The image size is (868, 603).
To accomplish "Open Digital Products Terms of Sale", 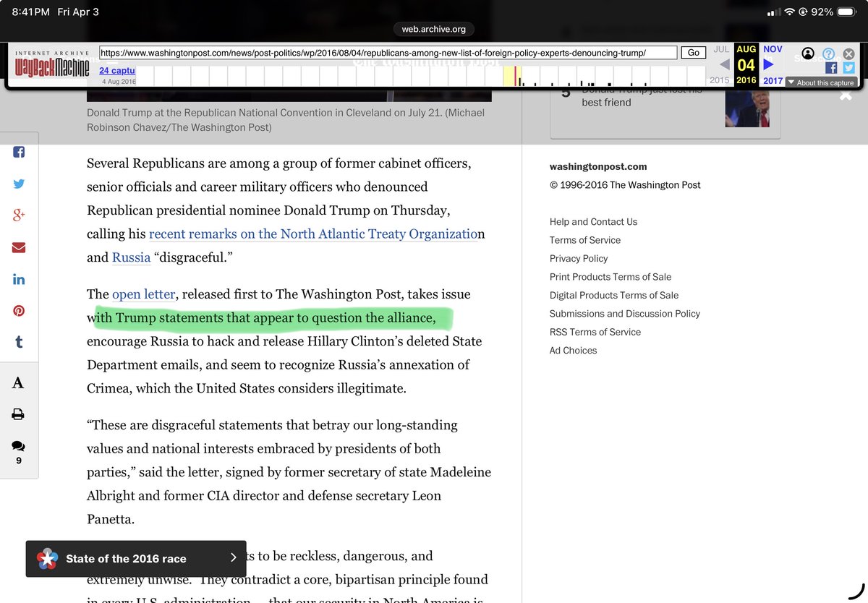I will 614,295.
